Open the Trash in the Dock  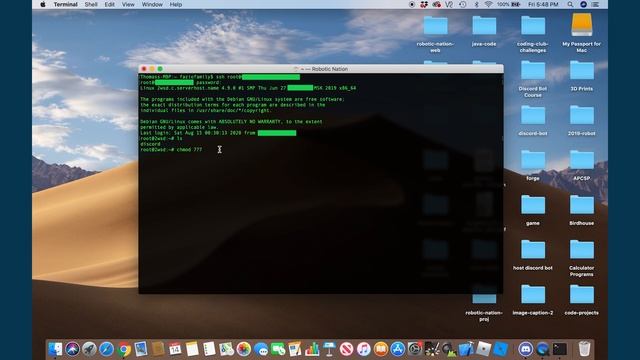coord(584,349)
